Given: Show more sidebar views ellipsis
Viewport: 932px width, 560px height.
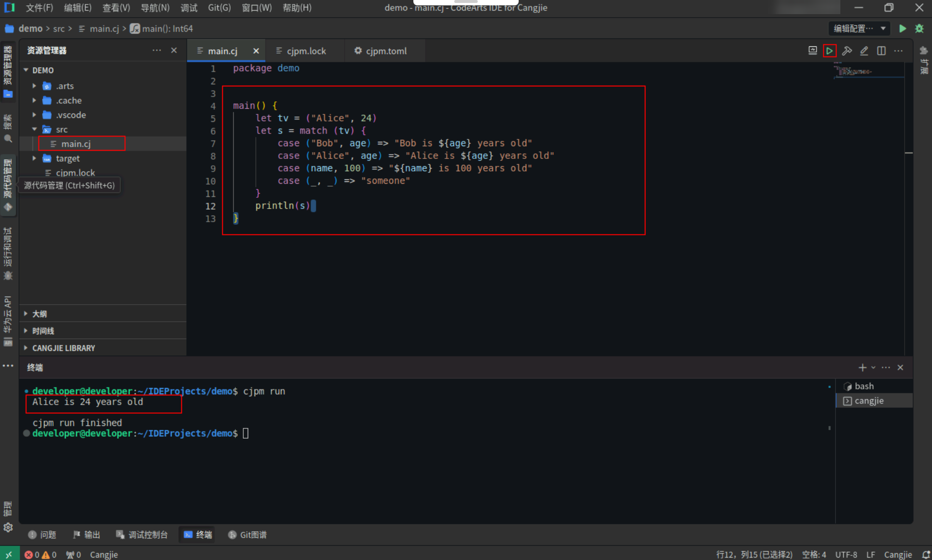Looking at the screenshot, I should (x=8, y=366).
